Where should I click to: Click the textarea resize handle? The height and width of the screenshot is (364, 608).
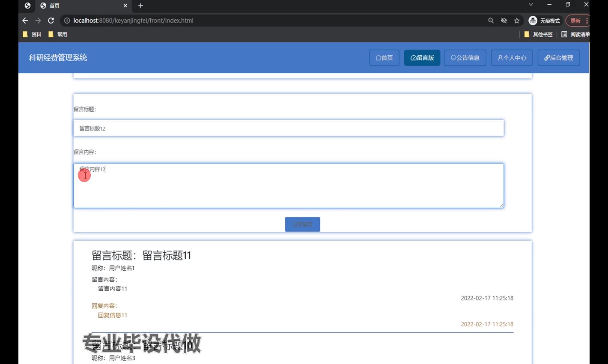(x=501, y=206)
